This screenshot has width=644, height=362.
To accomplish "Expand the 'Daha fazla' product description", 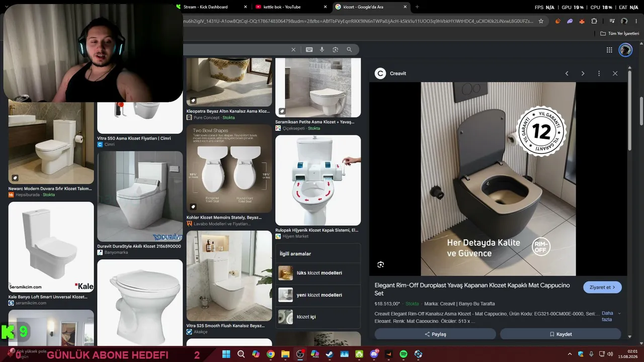I will coord(611,316).
